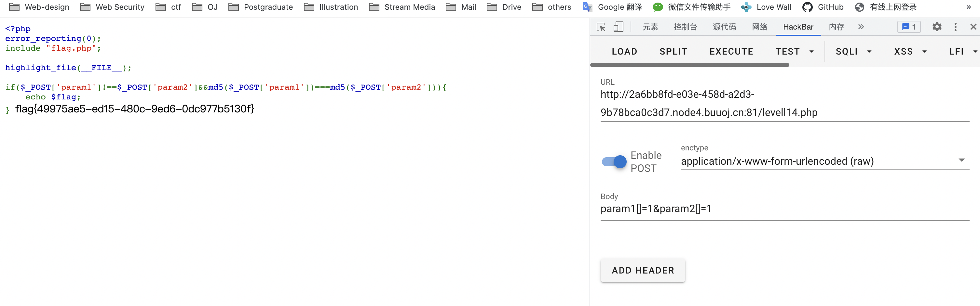Viewport: 980px width, 306px height.
Task: Open the OJ bookmark folder
Action: pos(205,7)
